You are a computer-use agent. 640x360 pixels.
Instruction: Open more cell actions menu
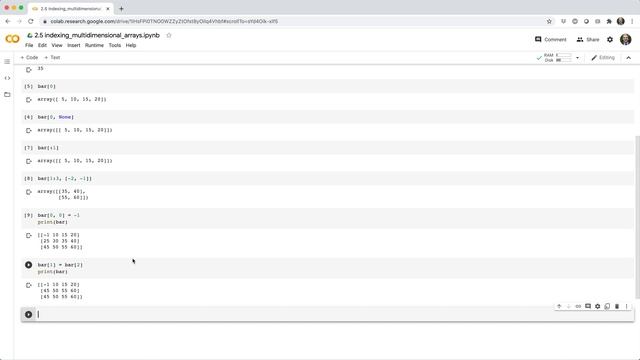click(x=627, y=306)
